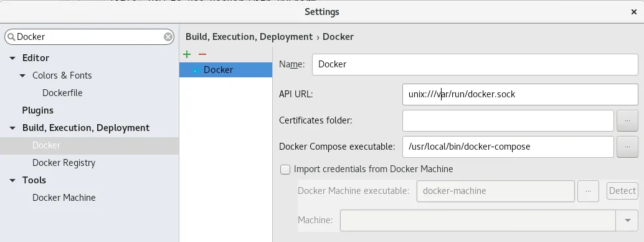Open Docker Registry settings

click(x=64, y=163)
